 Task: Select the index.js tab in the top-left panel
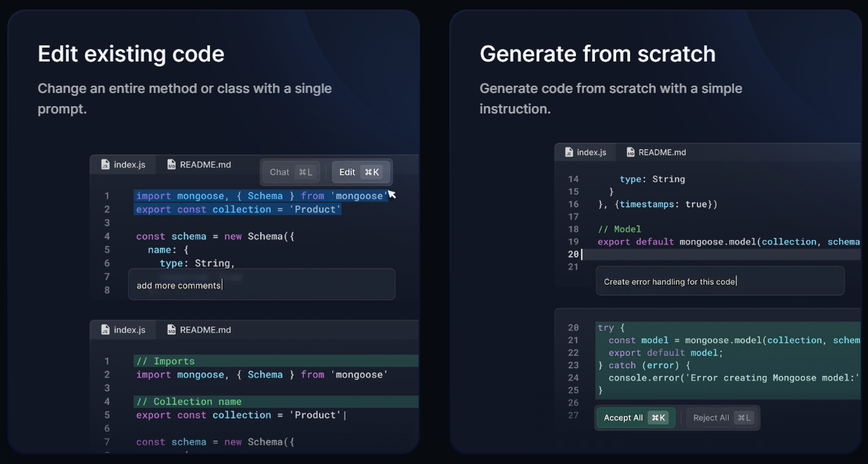122,165
